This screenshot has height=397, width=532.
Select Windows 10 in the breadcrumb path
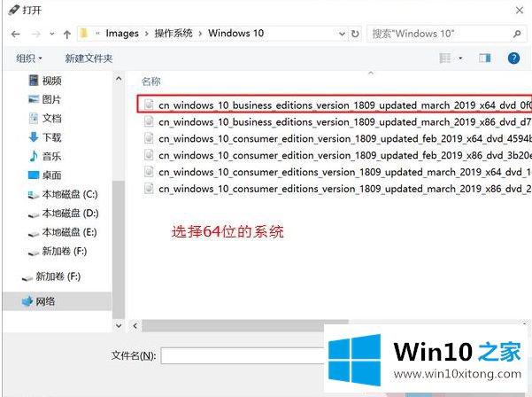point(235,34)
